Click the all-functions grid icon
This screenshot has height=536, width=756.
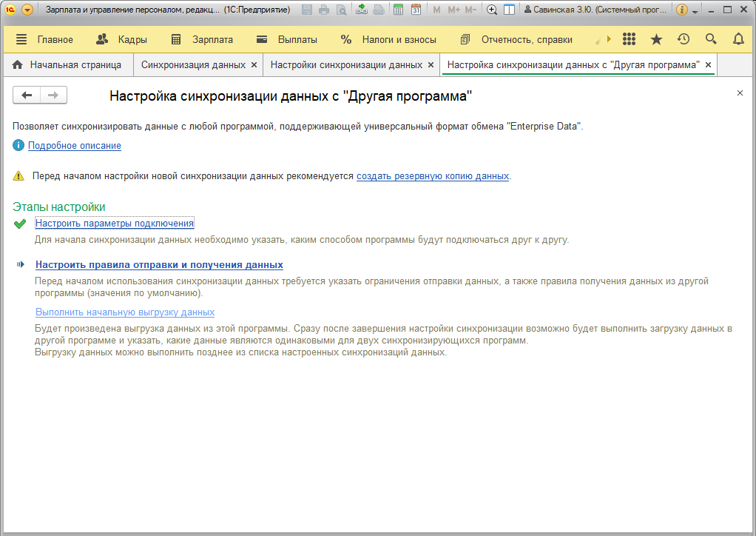(629, 38)
